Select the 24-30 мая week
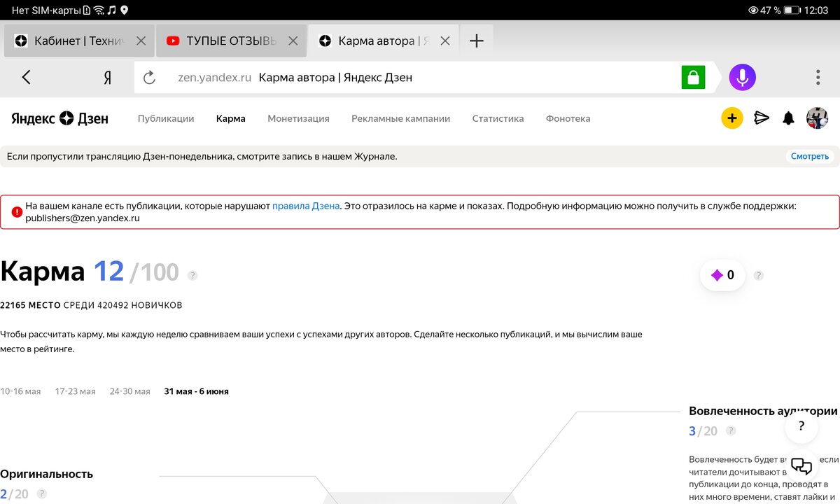 click(129, 391)
